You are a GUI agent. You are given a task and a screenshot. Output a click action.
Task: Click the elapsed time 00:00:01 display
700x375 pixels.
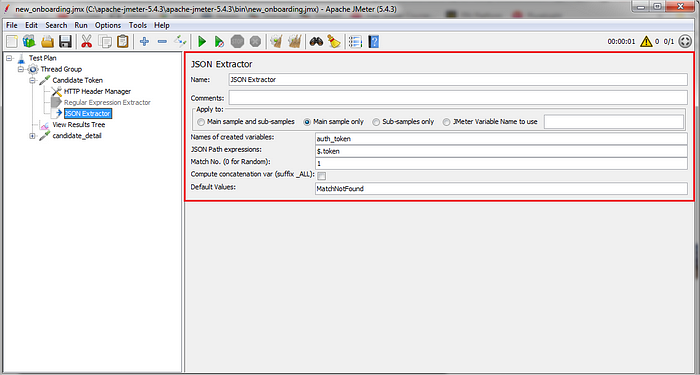pyautogui.click(x=621, y=42)
